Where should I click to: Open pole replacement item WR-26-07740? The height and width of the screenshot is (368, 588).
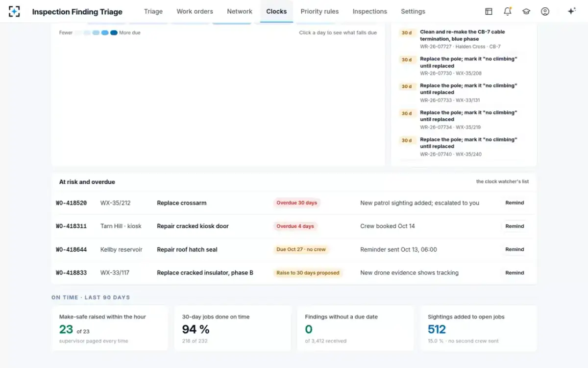point(464,147)
